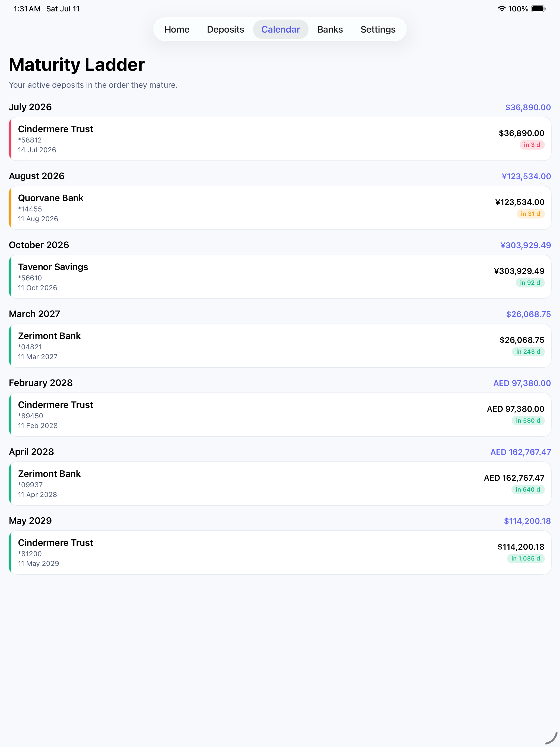This screenshot has height=747, width=560.
Task: Tap the Wi-Fi status icon
Action: point(502,9)
